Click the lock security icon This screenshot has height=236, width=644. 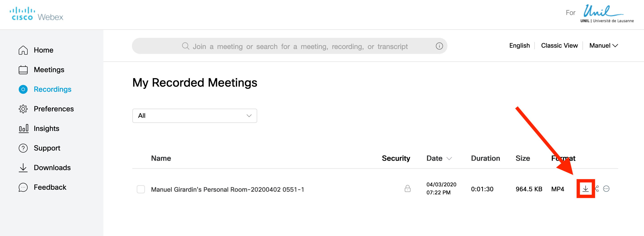[408, 189]
